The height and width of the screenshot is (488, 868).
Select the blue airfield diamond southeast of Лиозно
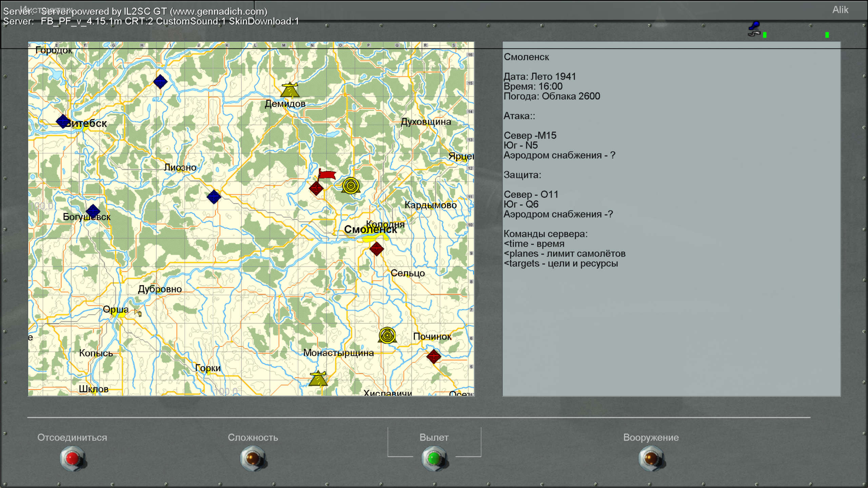(214, 197)
